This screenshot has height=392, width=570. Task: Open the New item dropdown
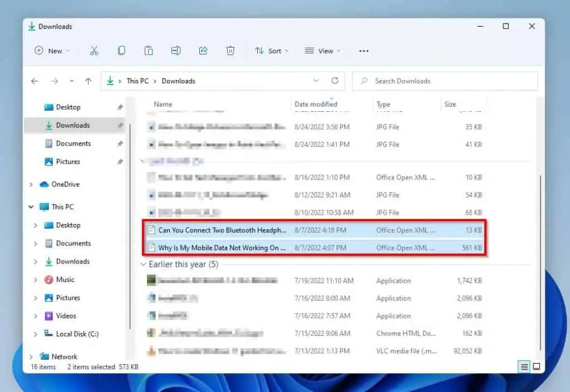52,51
